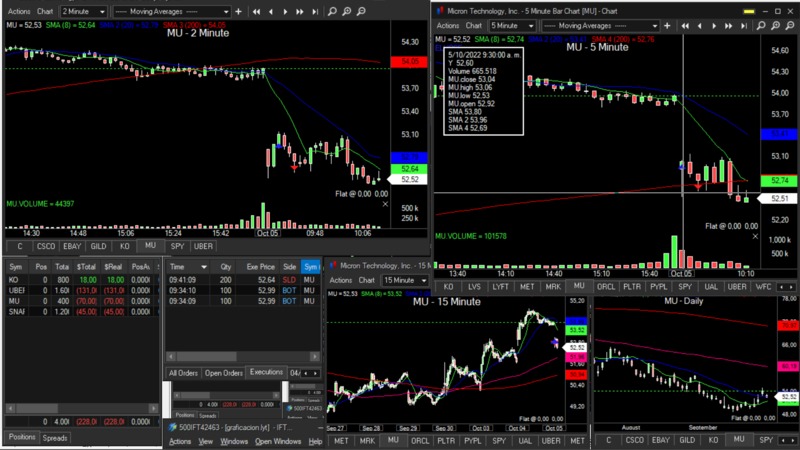This screenshot has width=800, height=450.
Task: Skip to latest bar on the 5 Minute chart
Action: click(x=744, y=26)
